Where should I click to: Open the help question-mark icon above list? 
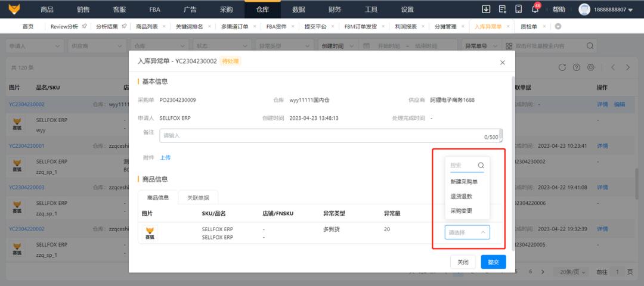click(x=576, y=67)
